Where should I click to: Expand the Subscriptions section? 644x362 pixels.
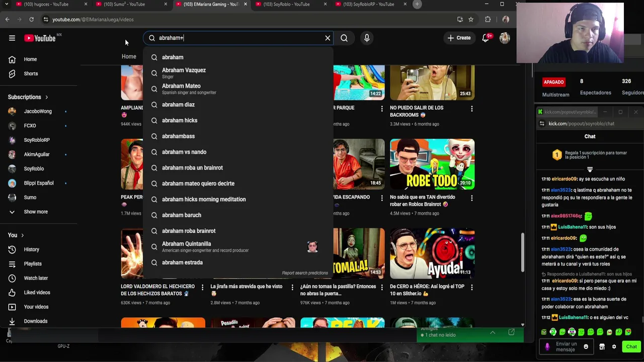(x=28, y=97)
